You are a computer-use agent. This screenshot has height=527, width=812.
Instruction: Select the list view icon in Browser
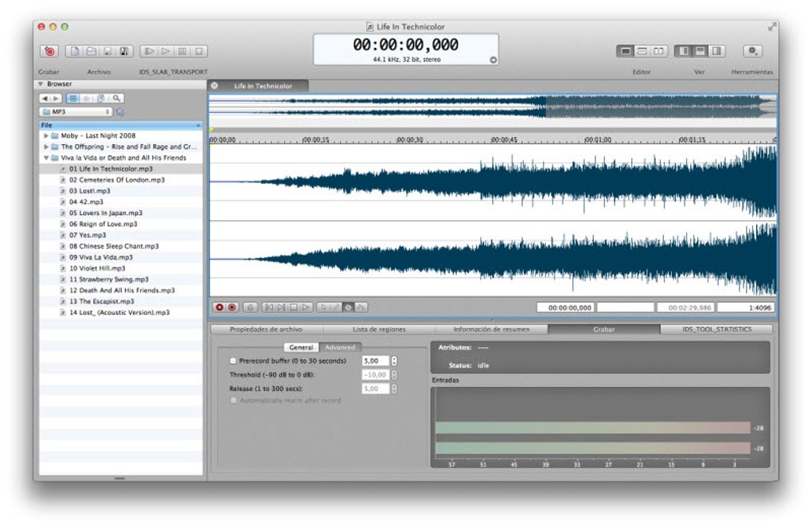pyautogui.click(x=73, y=99)
